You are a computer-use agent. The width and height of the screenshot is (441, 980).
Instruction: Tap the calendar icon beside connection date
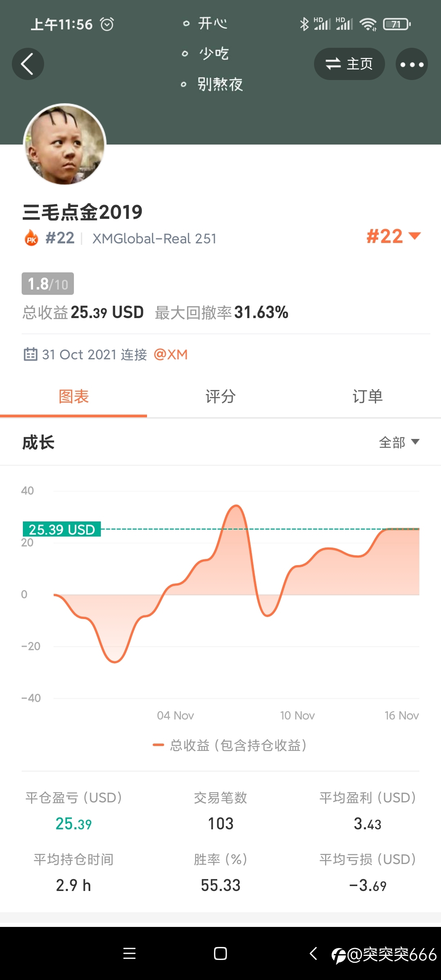(x=31, y=354)
